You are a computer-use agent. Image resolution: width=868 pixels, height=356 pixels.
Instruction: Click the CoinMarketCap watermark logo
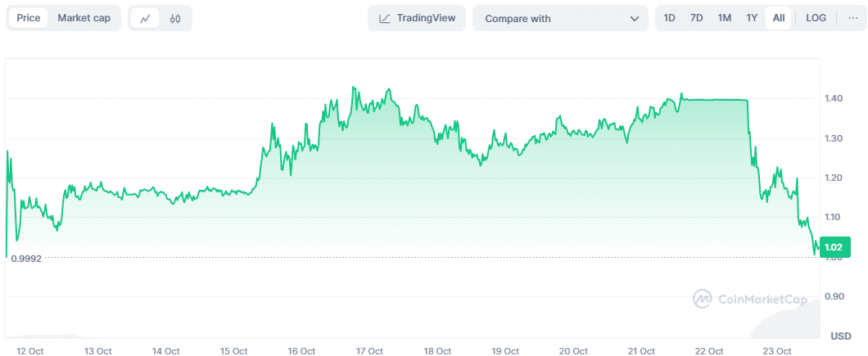[702, 300]
